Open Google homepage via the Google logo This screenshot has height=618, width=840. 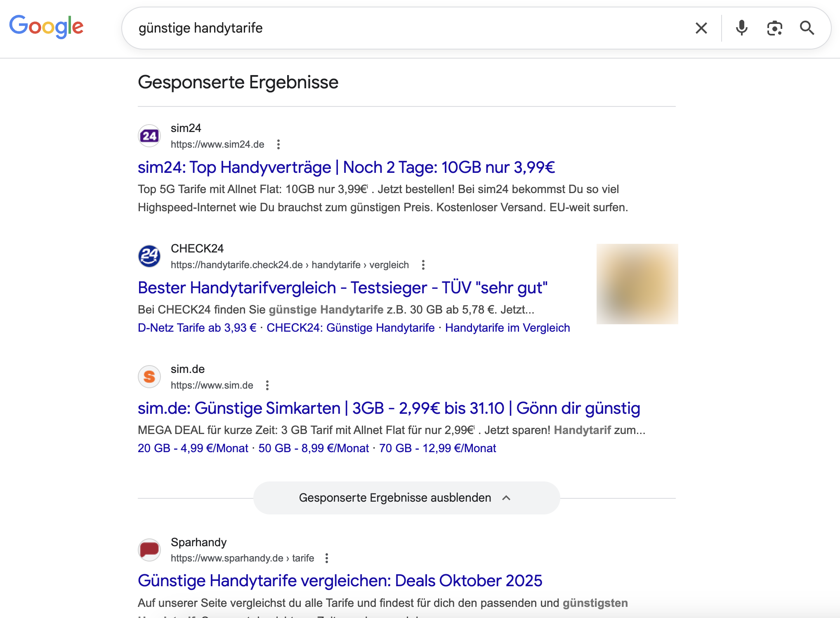coord(46,27)
